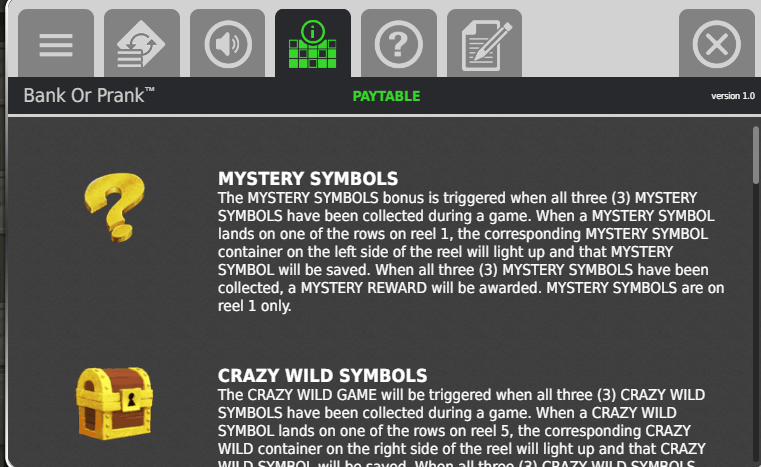Open the bet settings coins tab
This screenshot has height=467, width=761.
pyautogui.click(x=142, y=43)
